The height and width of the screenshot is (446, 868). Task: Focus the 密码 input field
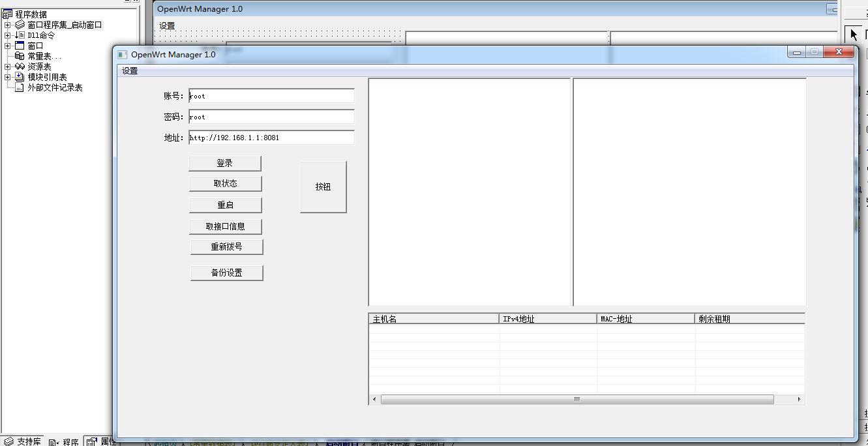(x=271, y=117)
